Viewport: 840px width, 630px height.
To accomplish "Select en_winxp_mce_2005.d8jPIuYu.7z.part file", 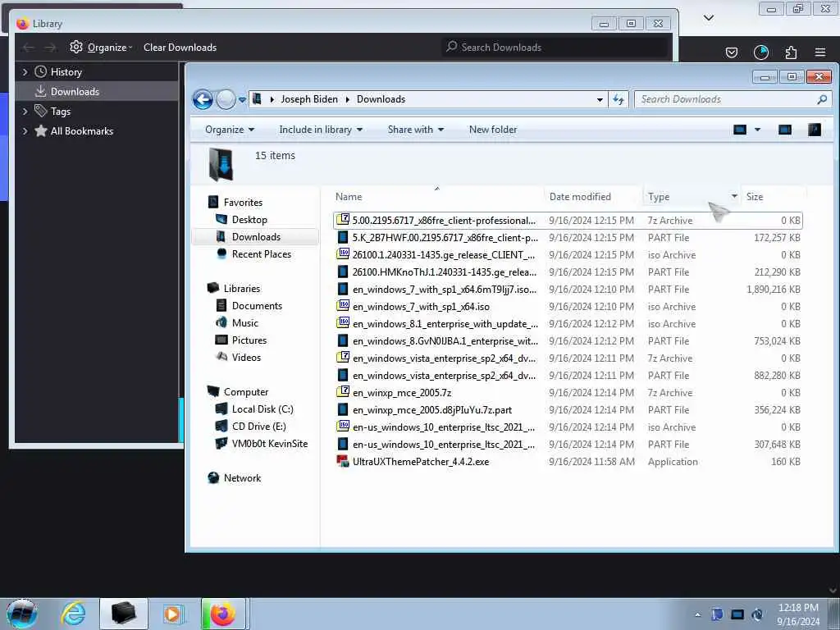I will (431, 410).
